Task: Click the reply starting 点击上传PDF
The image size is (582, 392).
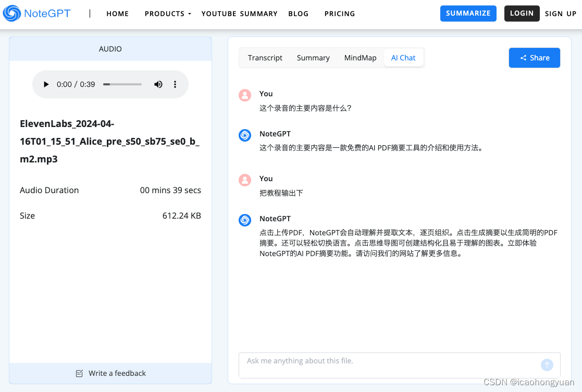Action: (x=408, y=243)
